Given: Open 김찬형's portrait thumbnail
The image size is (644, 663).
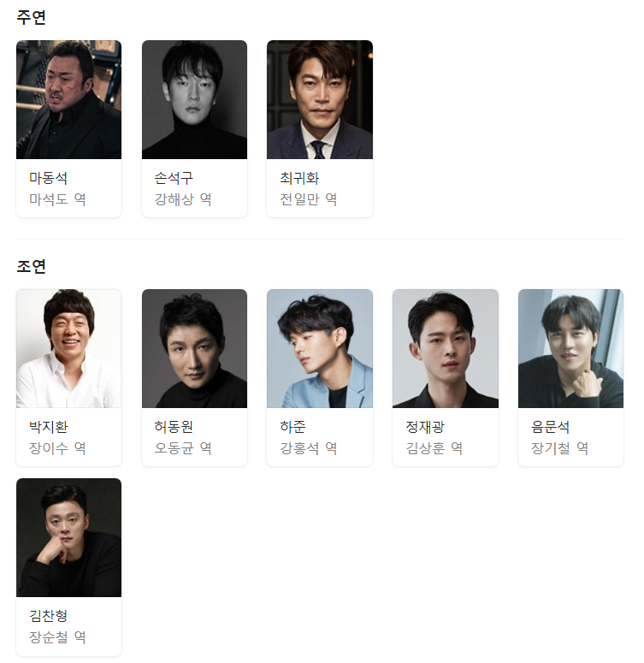Looking at the screenshot, I should tap(69, 538).
